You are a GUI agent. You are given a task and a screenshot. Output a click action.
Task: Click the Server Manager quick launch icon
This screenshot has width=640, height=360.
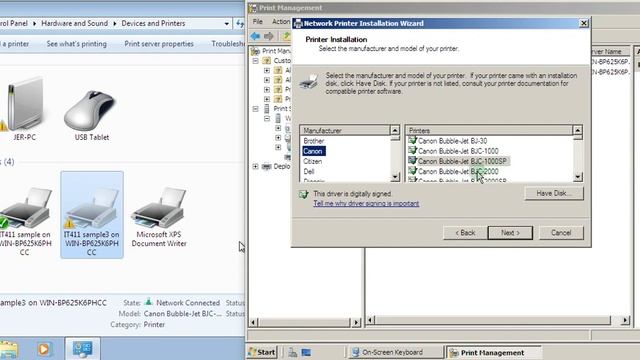point(293,353)
